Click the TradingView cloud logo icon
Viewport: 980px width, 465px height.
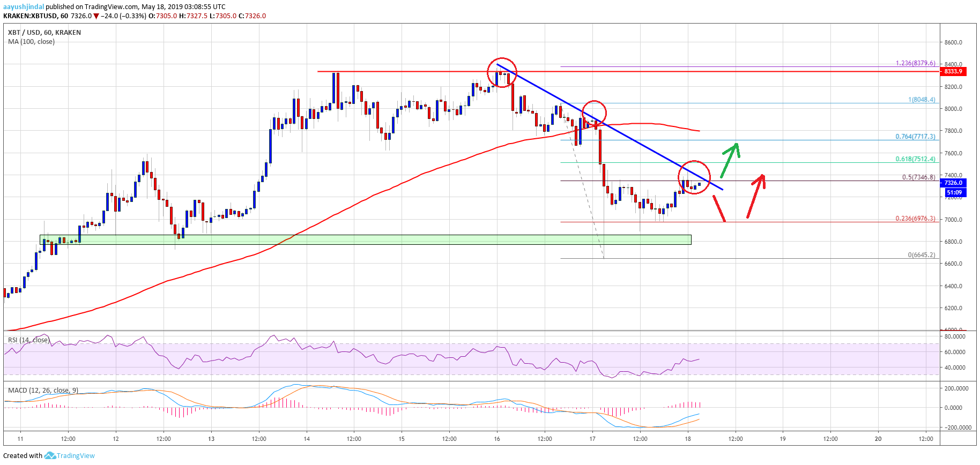[50, 456]
